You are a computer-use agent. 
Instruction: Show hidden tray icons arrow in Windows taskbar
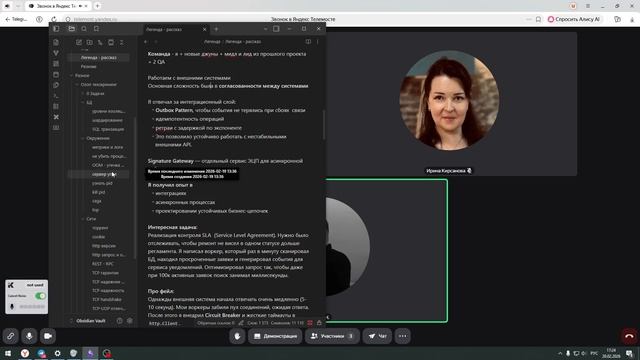point(560,353)
